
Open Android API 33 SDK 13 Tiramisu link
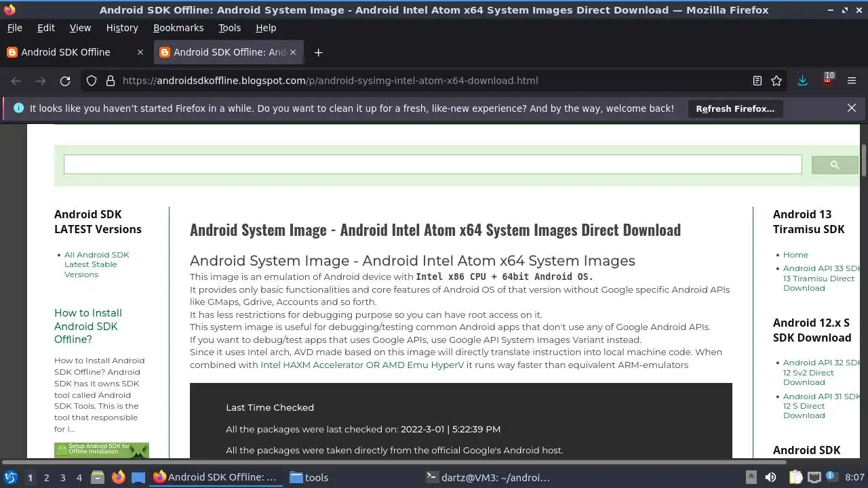(821, 279)
